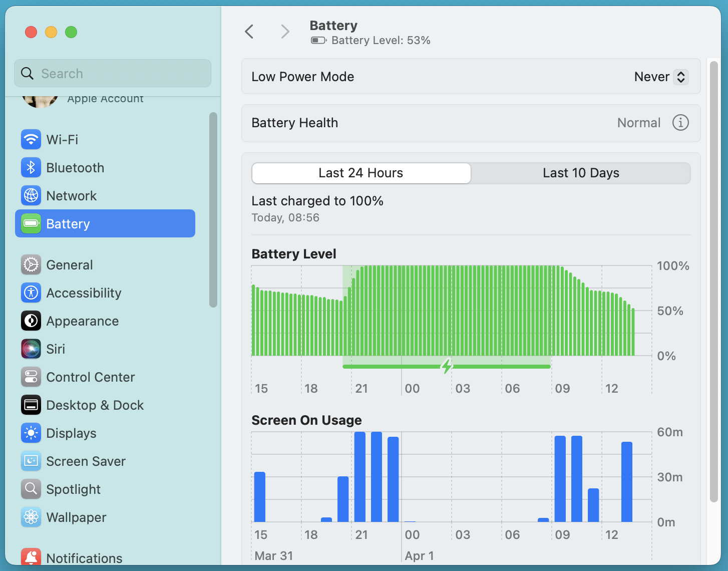Open General settings from the sidebar
The height and width of the screenshot is (571, 728).
(31, 264)
